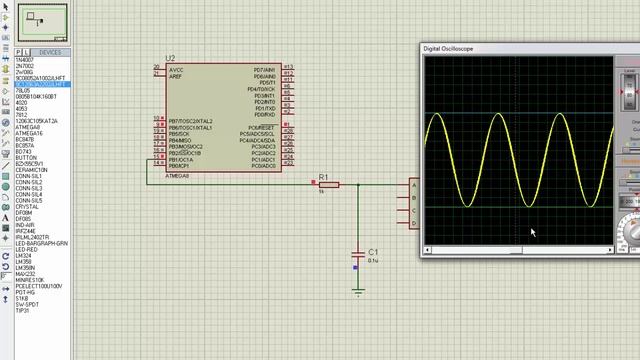
Task: Select the Subcircuit Mode tool
Action: [x=5, y=69]
